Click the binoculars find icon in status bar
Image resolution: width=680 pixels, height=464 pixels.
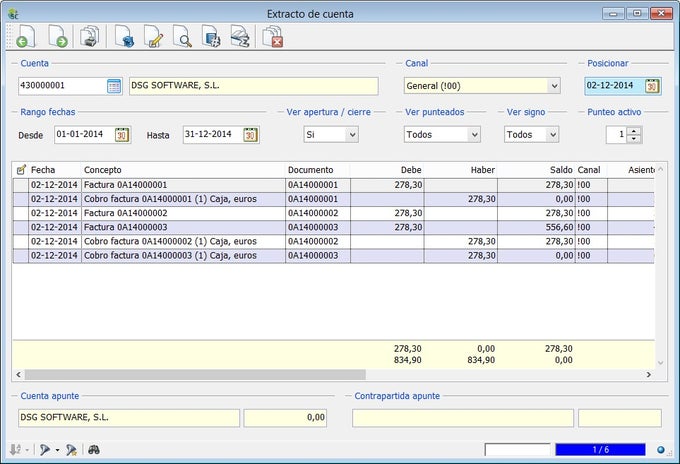pyautogui.click(x=94, y=450)
